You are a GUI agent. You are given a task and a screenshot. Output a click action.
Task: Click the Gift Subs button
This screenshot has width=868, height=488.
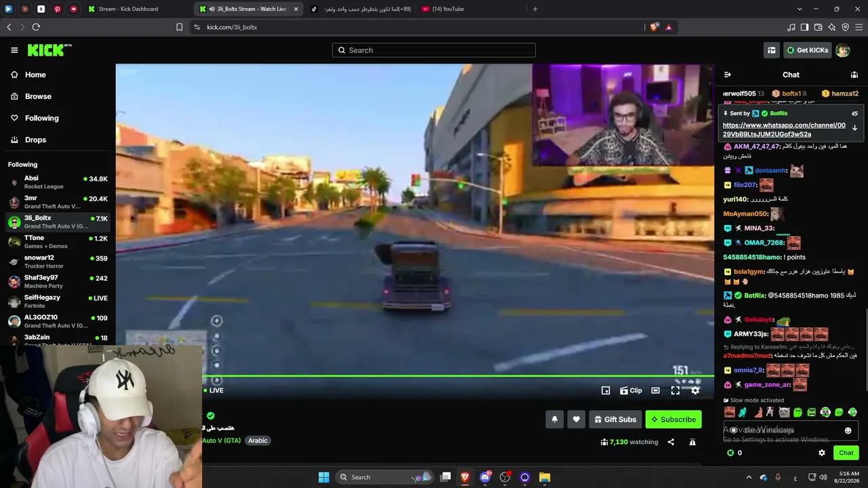click(x=615, y=420)
